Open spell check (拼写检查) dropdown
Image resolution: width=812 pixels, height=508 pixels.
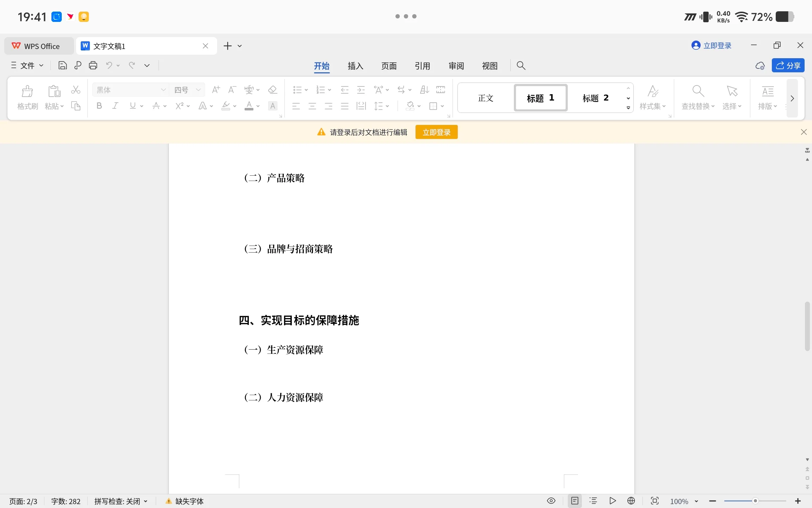[121, 501]
